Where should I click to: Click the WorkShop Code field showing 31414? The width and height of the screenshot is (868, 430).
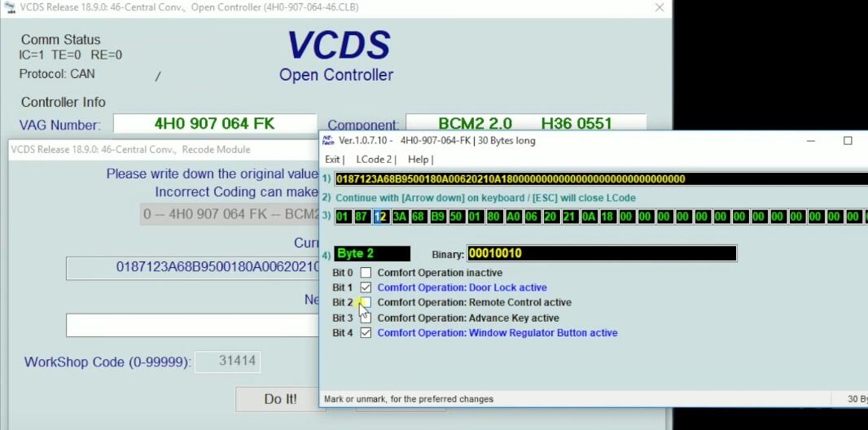[227, 362]
